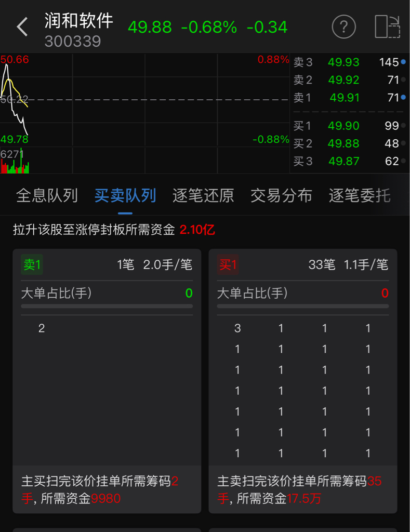Tap the 主买扫完 summary with 9980
Image resolution: width=410 pixels, height=532 pixels.
click(x=107, y=489)
